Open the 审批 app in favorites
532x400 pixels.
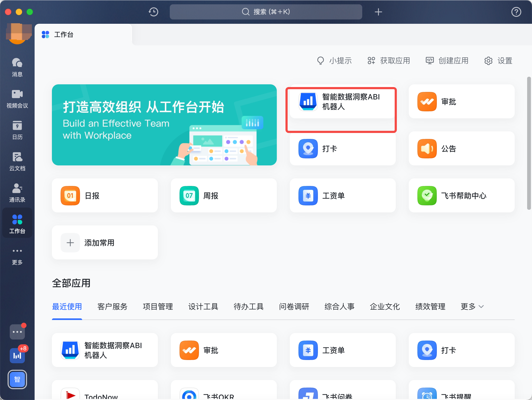461,101
